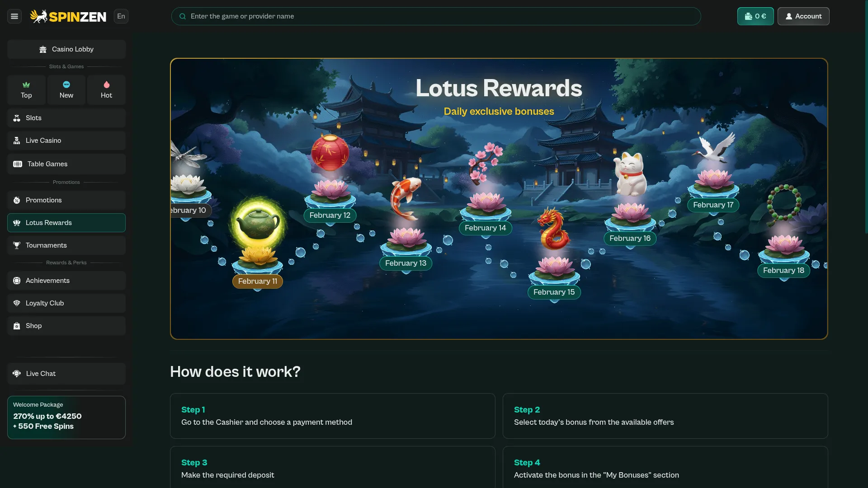Click the Spinzen logo
The image size is (868, 488).
68,16
